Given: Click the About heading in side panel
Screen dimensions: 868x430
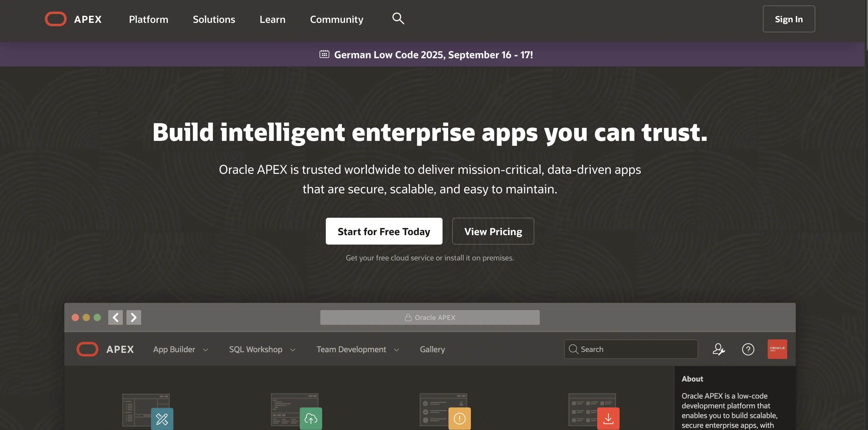Looking at the screenshot, I should click(x=692, y=379).
